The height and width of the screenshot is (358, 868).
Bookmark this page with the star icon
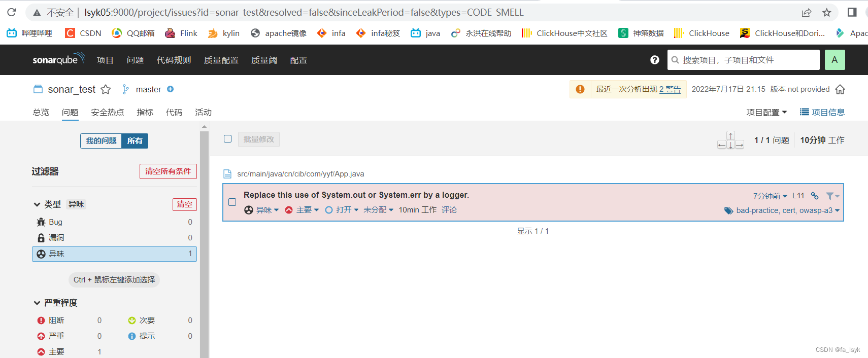[x=827, y=12]
